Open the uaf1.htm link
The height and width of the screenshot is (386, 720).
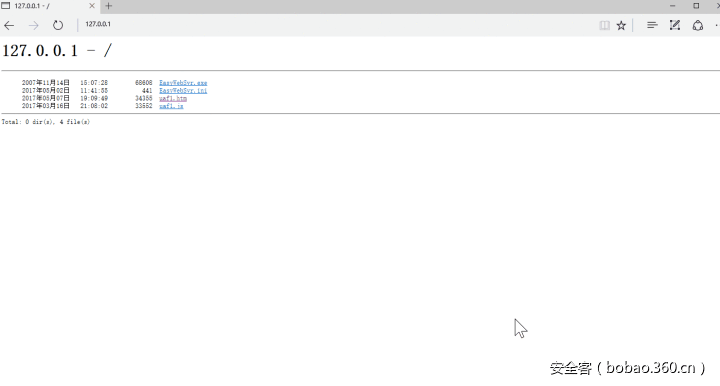(173, 98)
